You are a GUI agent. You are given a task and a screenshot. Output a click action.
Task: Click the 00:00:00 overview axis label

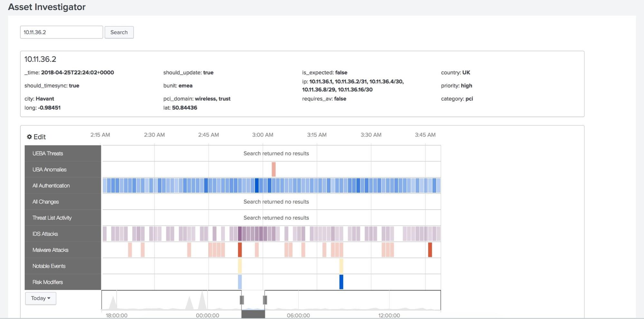pyautogui.click(x=207, y=315)
